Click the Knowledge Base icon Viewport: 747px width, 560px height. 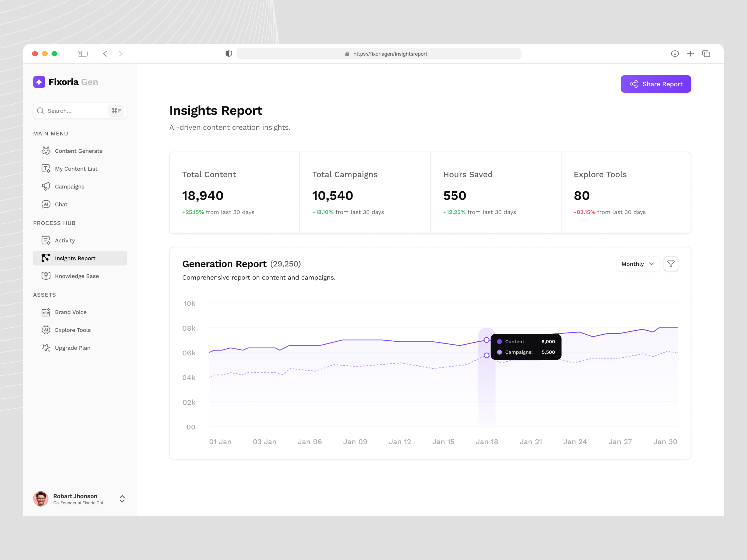tap(46, 276)
